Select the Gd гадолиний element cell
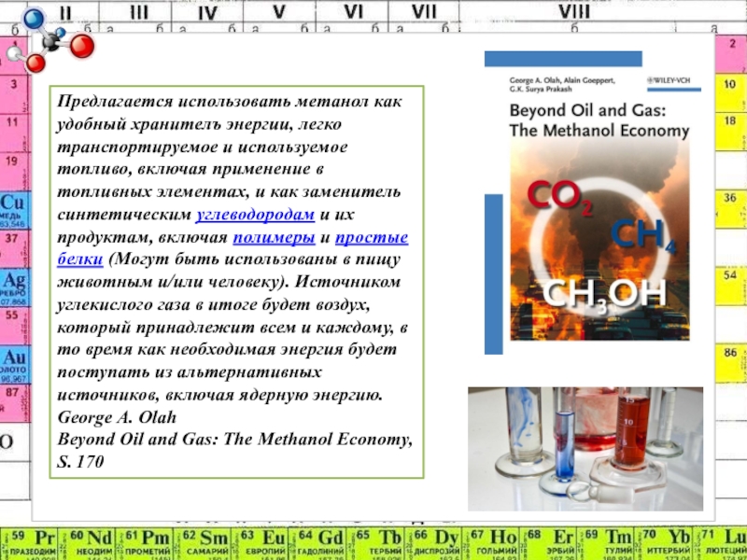747x560 pixels. click(x=317, y=543)
